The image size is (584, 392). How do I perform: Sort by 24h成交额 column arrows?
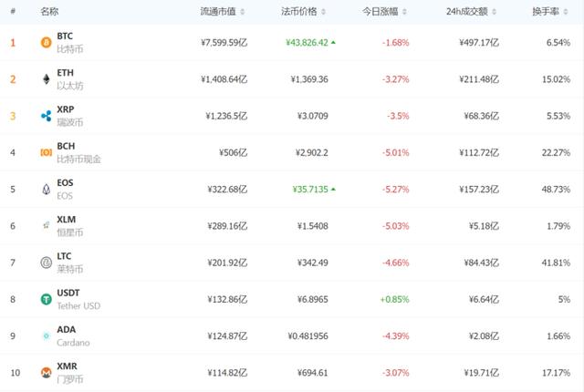click(494, 12)
